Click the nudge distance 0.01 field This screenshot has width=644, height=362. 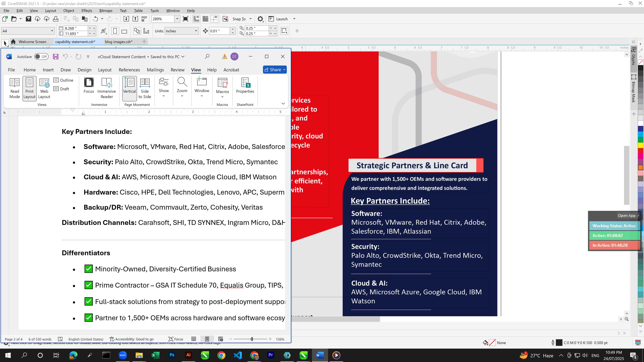click(219, 31)
